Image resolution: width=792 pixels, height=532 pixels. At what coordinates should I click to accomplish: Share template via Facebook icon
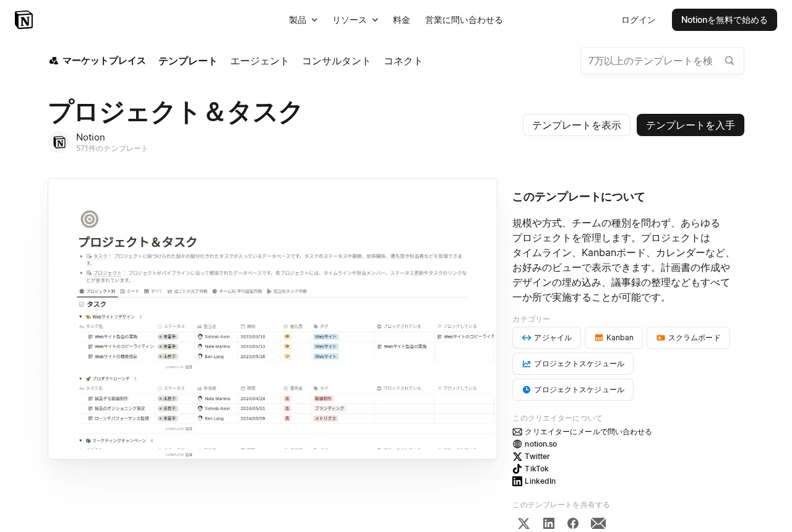(573, 523)
